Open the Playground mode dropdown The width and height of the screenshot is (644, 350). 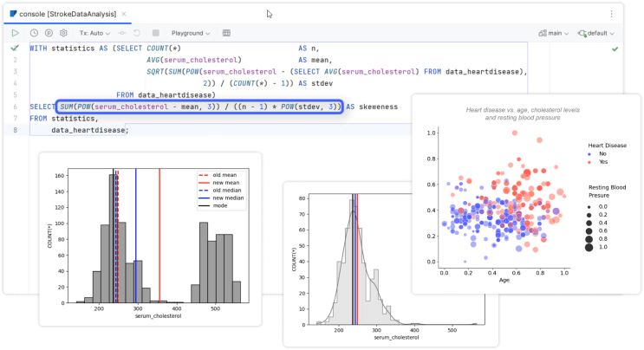[191, 33]
